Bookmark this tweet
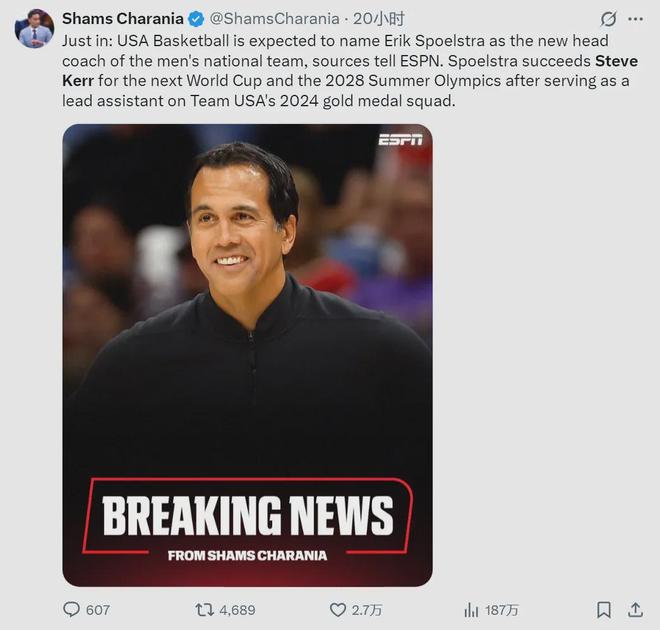 tap(604, 609)
